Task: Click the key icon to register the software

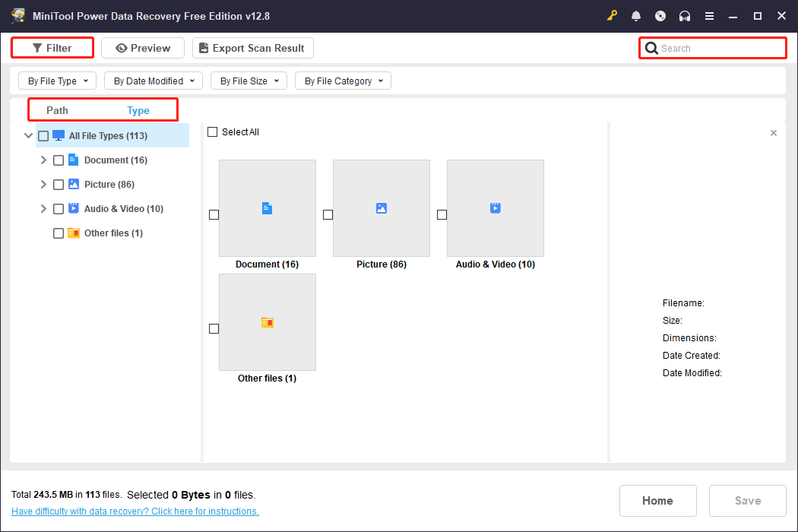Action: coord(612,15)
